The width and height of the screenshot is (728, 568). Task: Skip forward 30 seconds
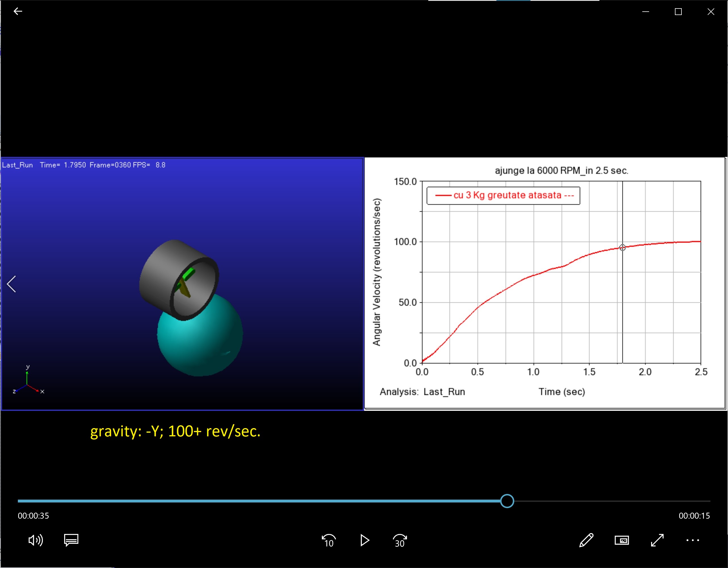point(400,540)
